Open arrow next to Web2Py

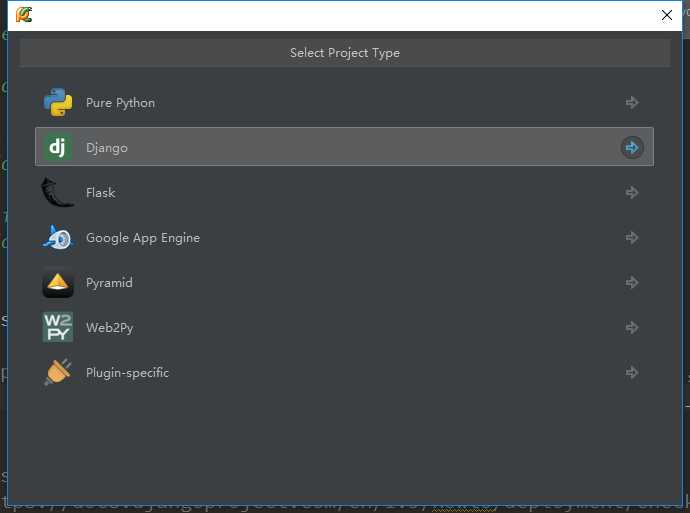(632, 327)
